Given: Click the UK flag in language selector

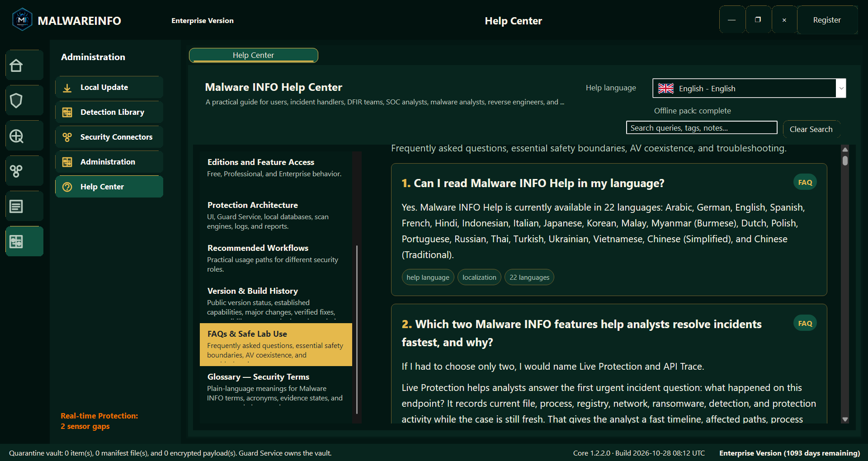Looking at the screenshot, I should [666, 89].
